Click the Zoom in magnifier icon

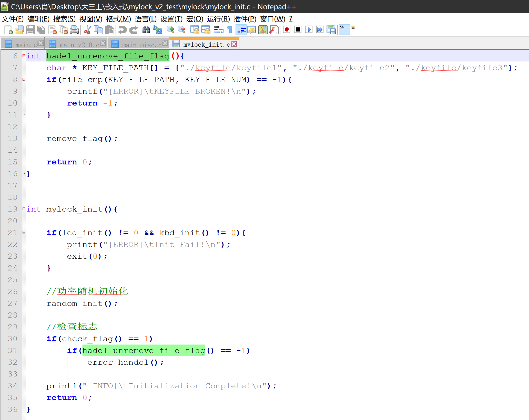[170, 30]
